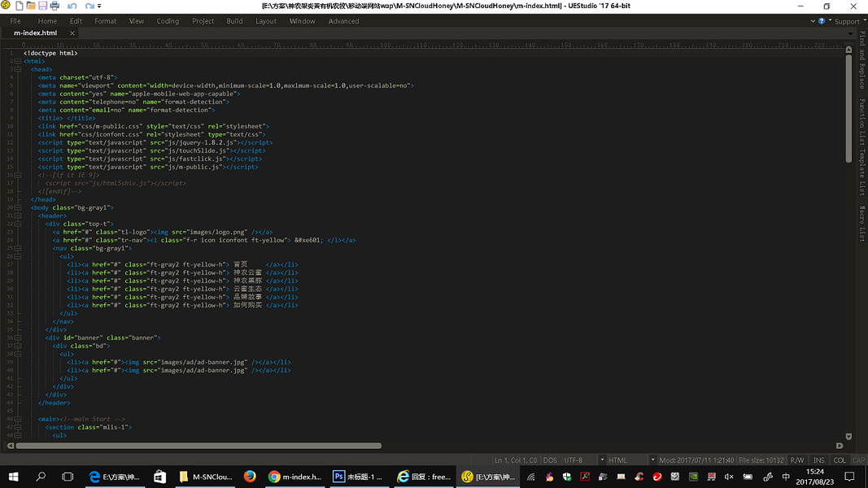Click the horizontal scrollbar left arrow
This screenshot has width=868, height=488.
tap(11, 446)
